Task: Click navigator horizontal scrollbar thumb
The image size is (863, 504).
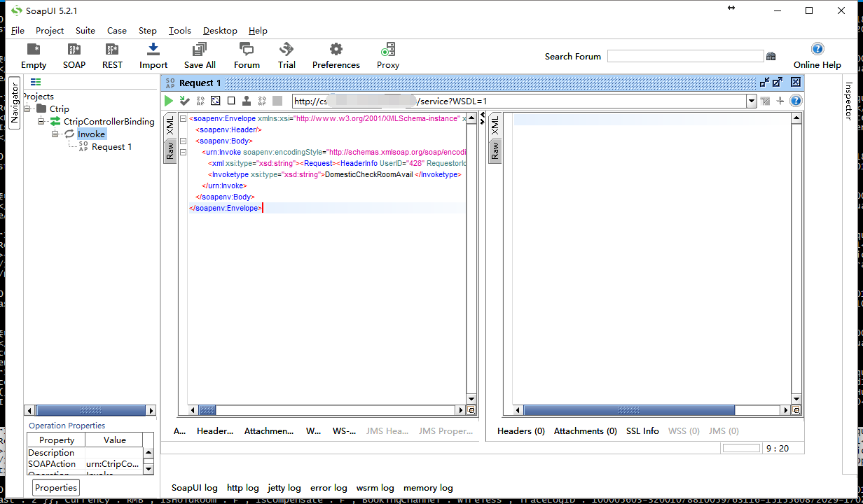Action: [90, 410]
